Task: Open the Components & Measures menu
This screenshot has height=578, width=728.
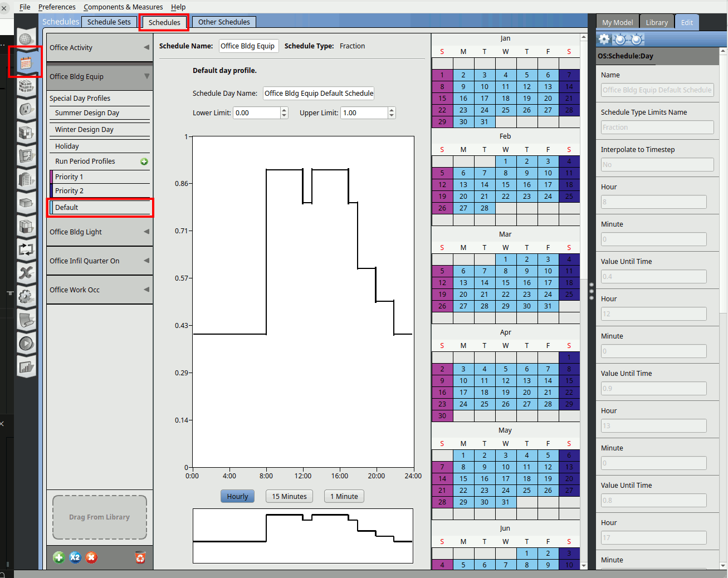Action: (x=123, y=7)
